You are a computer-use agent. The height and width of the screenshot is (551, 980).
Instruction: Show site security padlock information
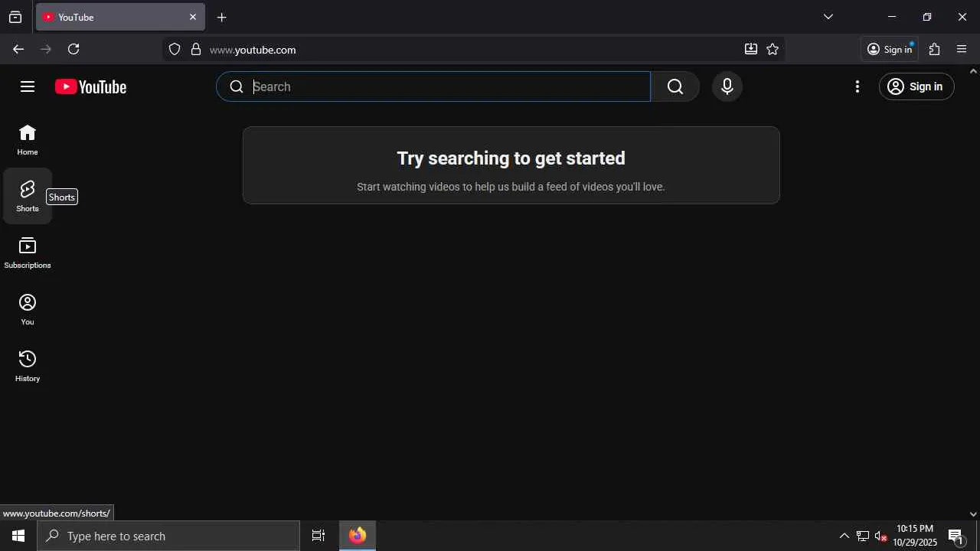point(196,50)
